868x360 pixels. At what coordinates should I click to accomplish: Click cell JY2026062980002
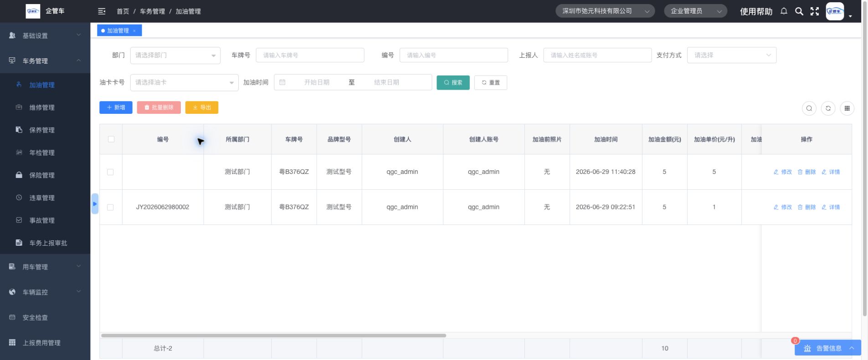tap(163, 207)
